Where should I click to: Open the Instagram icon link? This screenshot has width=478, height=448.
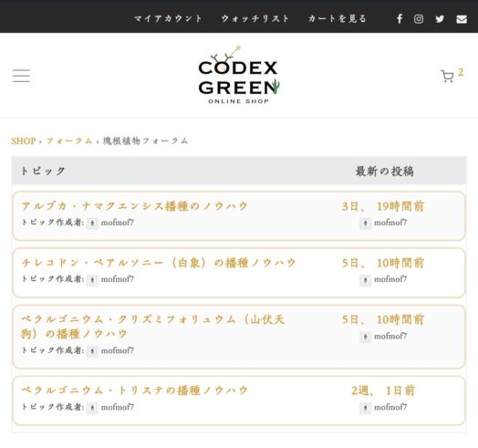419,19
